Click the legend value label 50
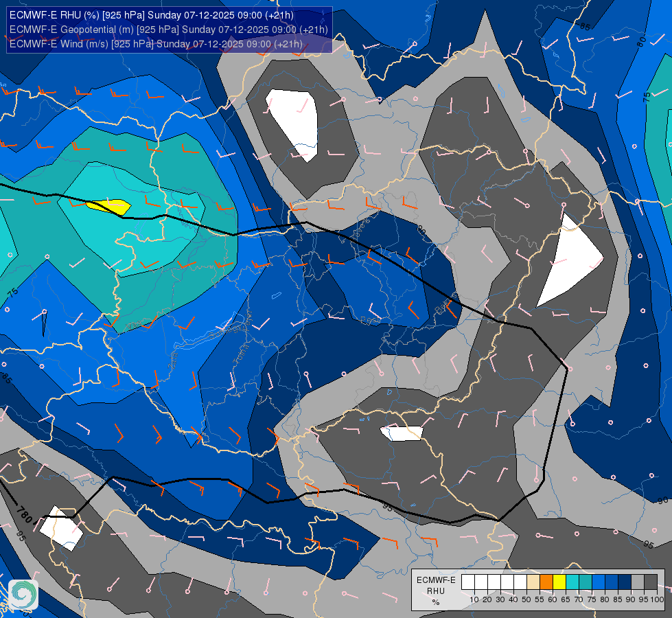Image resolution: width=672 pixels, height=618 pixels. pyautogui.click(x=526, y=599)
